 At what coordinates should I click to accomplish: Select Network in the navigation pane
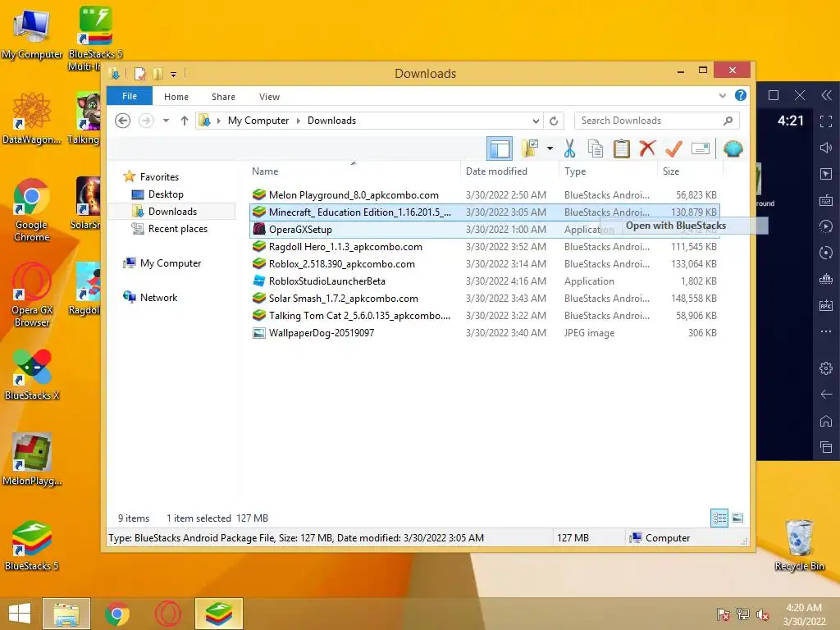point(158,297)
